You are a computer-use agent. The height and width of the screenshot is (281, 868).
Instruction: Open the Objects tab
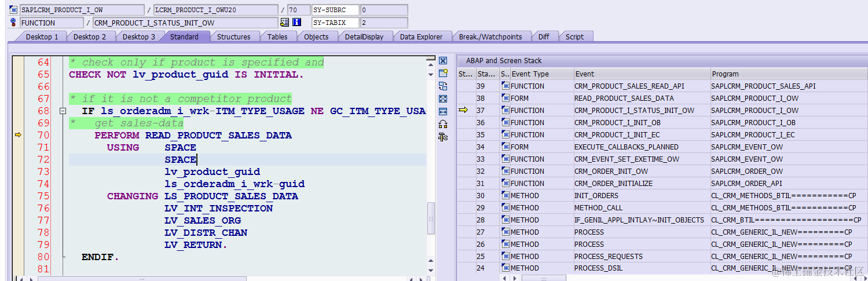(x=316, y=37)
